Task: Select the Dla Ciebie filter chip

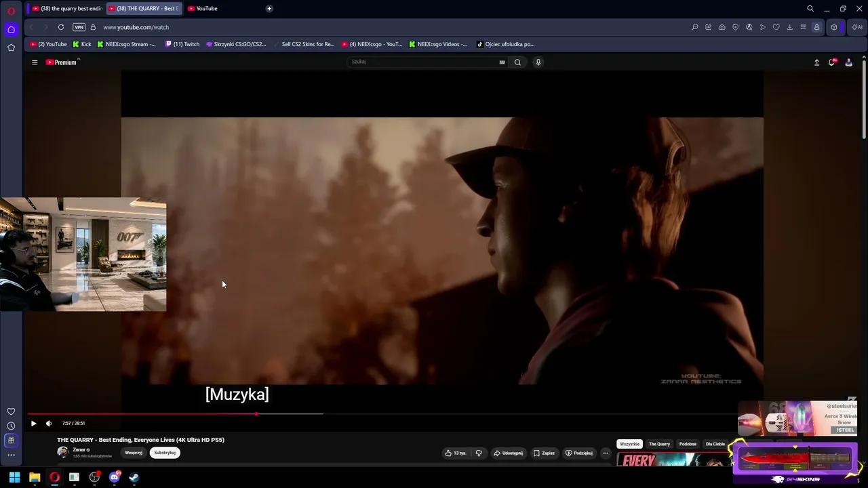Action: (715, 444)
